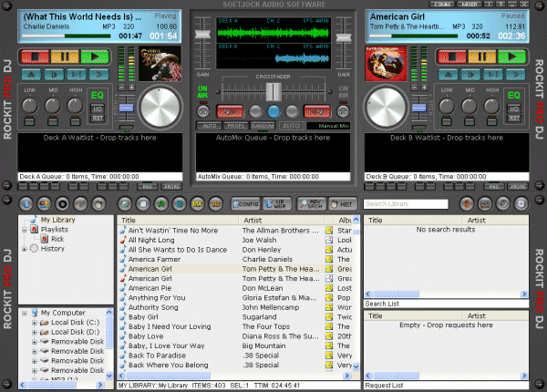
Task: Sort library by Artist column header
Action: 281,220
